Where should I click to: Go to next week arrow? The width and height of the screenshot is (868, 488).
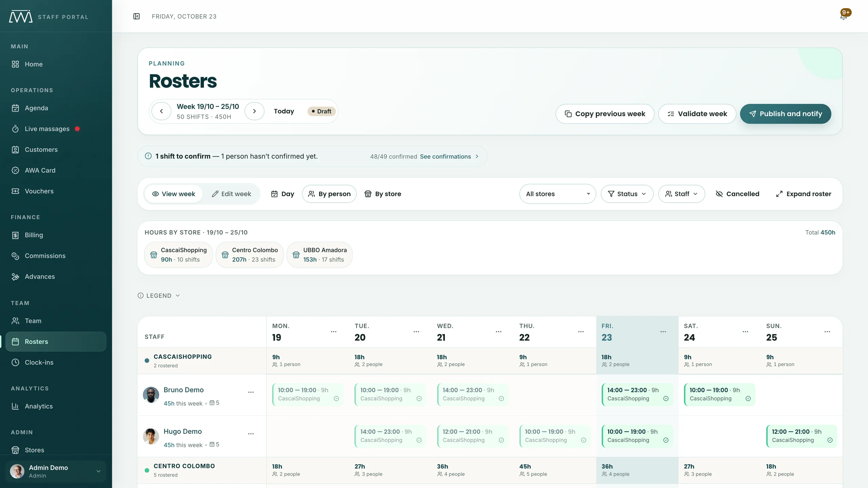pos(254,111)
